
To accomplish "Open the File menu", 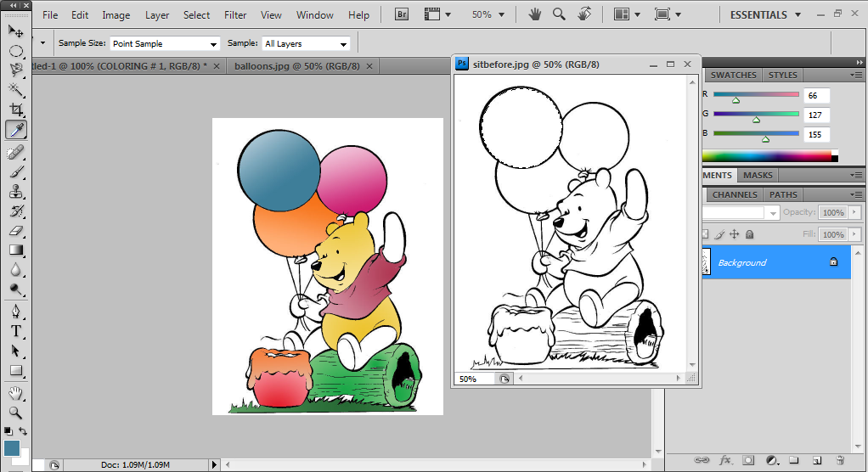I will click(x=50, y=15).
